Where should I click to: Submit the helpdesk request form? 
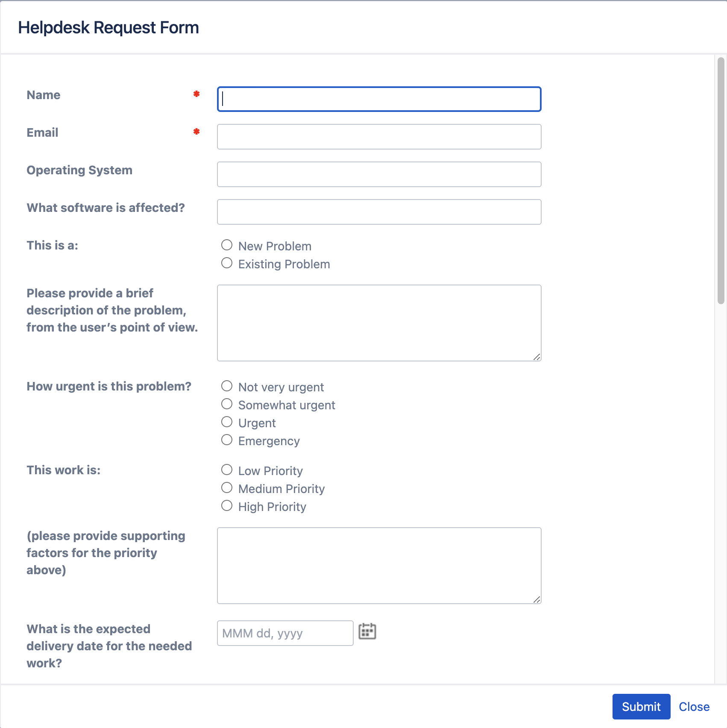tap(641, 707)
